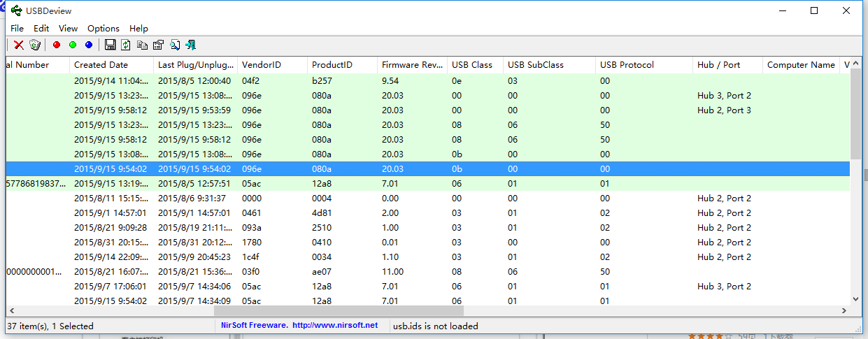Click the blue circle toolbar icon

(x=89, y=45)
